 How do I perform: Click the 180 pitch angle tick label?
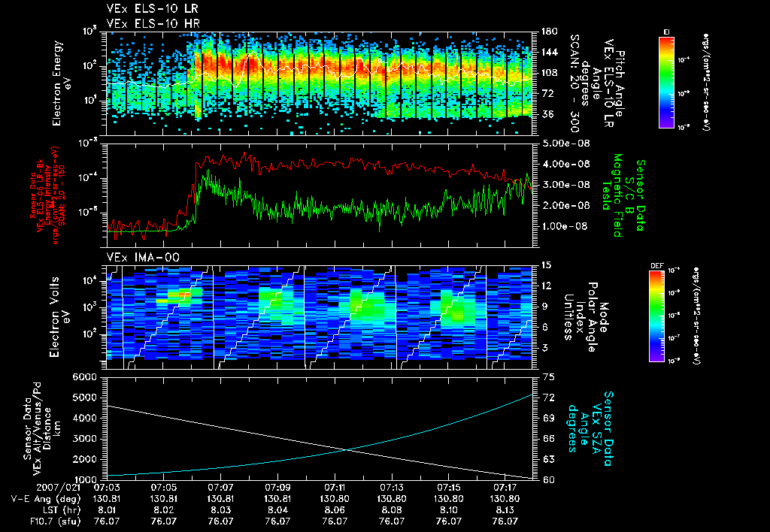(x=549, y=32)
